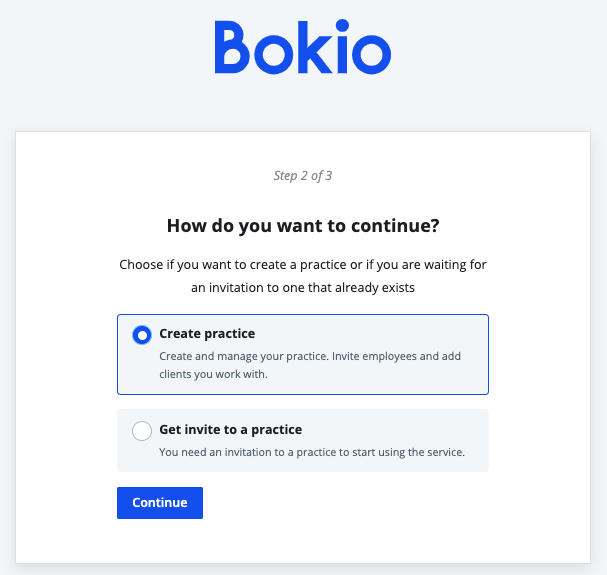Click the "Choose if you want to create" paragraph
Image resolution: width=607 pixels, height=575 pixels.
coord(303,265)
